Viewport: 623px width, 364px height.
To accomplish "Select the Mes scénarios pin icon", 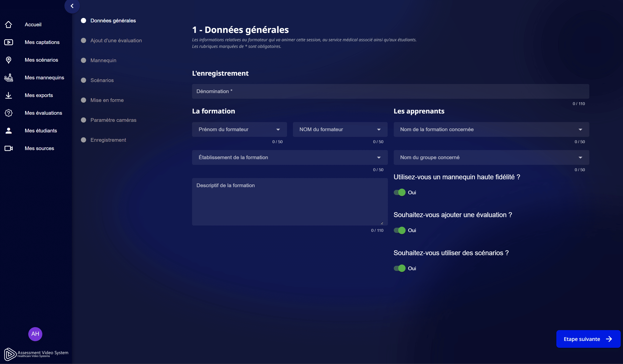I will click(8, 60).
